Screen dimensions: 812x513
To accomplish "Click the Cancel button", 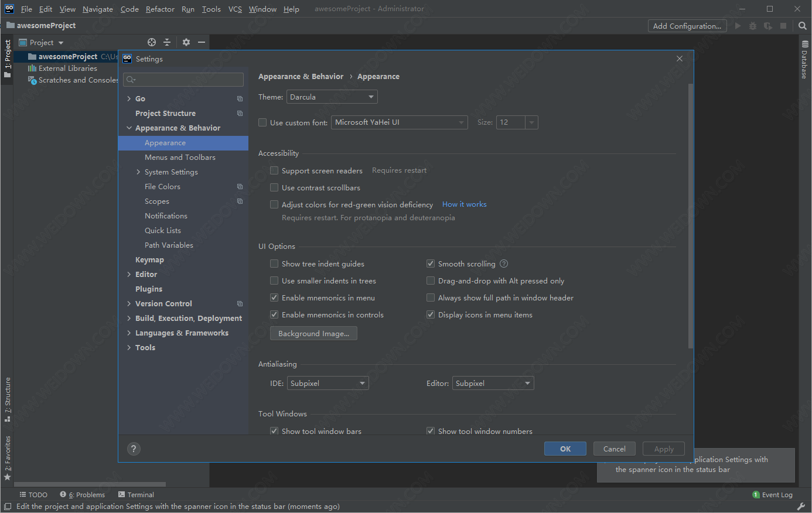I will 615,449.
